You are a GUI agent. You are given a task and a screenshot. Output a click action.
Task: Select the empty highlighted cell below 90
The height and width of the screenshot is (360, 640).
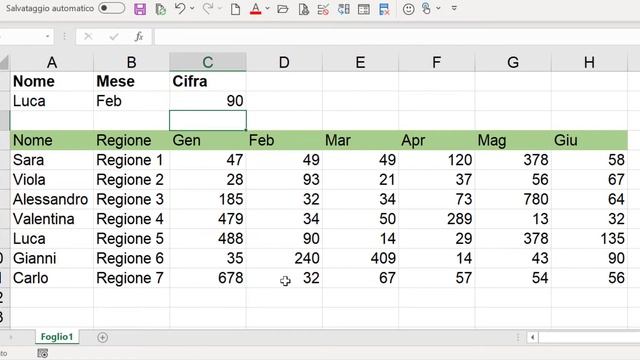208,120
